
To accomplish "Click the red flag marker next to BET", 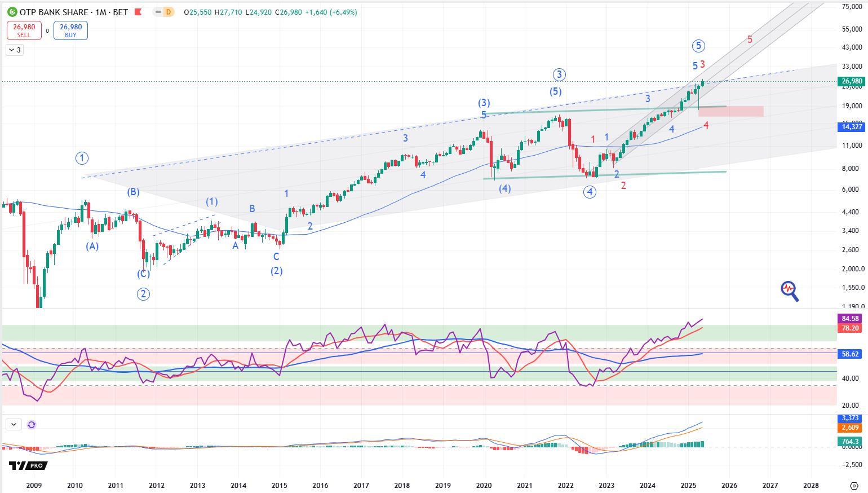I will pyautogui.click(x=138, y=12).
